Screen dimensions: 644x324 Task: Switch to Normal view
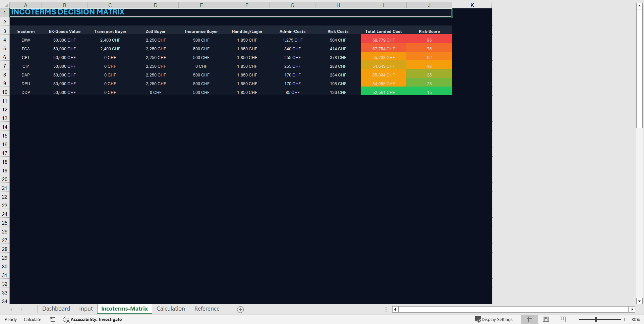click(x=529, y=319)
